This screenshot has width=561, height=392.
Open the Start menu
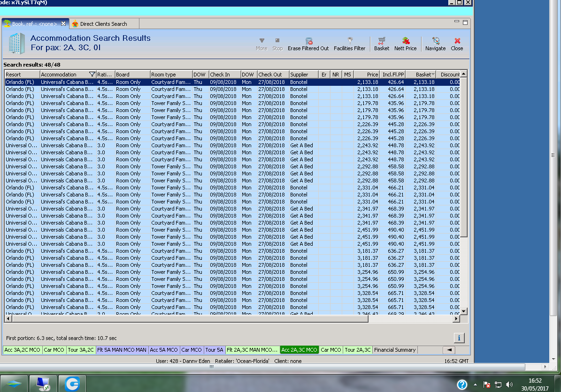click(14, 384)
